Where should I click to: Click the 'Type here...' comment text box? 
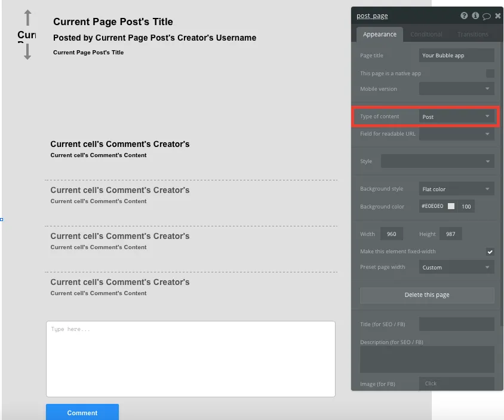coord(190,358)
